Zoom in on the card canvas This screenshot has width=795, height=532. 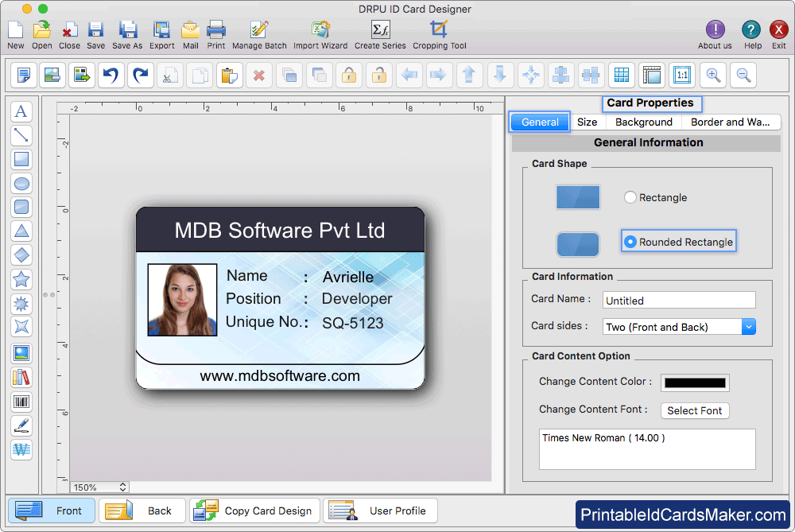(x=713, y=75)
